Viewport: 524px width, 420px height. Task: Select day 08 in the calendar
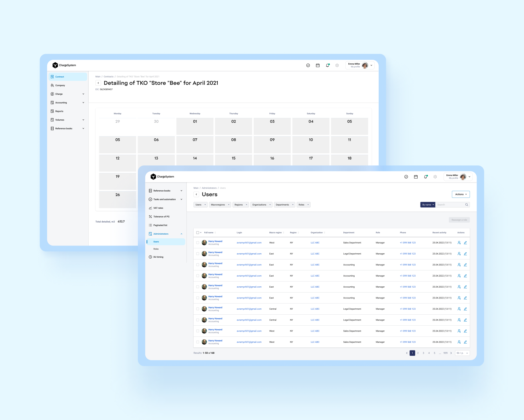[x=234, y=144]
